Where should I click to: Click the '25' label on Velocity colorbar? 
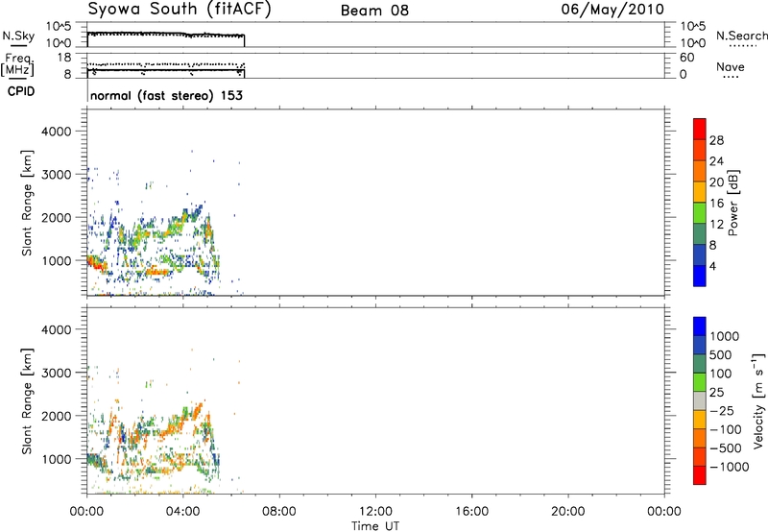716,392
